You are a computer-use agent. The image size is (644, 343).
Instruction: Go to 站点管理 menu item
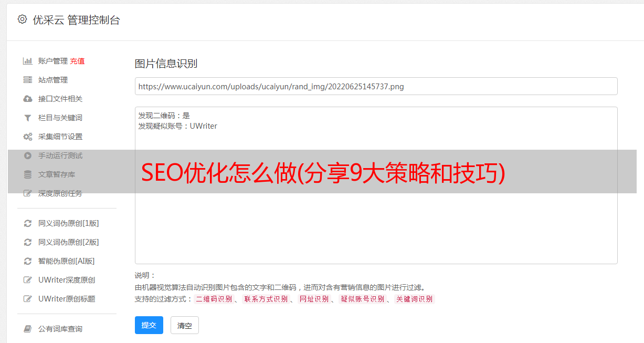[53, 80]
